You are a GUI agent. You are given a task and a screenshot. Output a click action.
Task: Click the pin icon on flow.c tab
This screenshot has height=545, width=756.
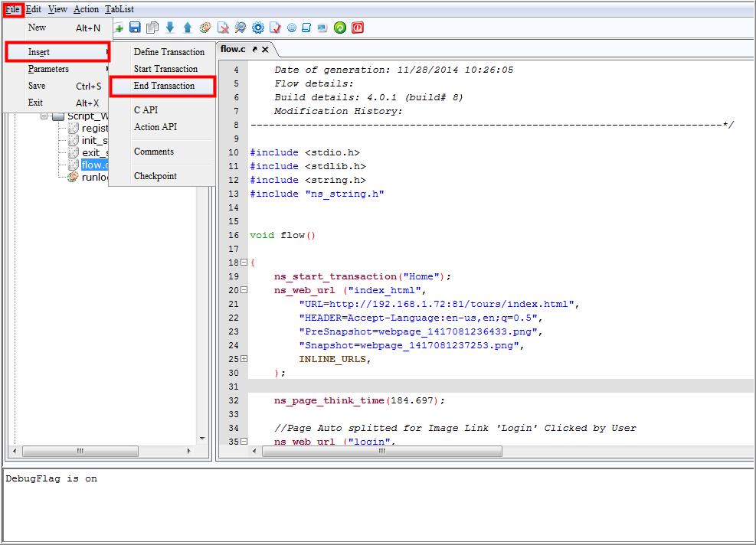coord(254,49)
